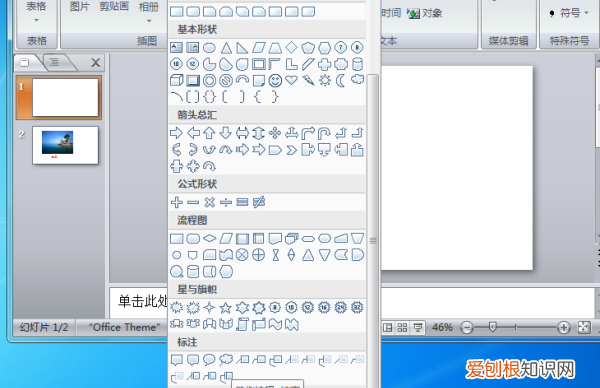Select the no symbol shape
The height and width of the screenshot is (388, 600).
(x=226, y=80)
